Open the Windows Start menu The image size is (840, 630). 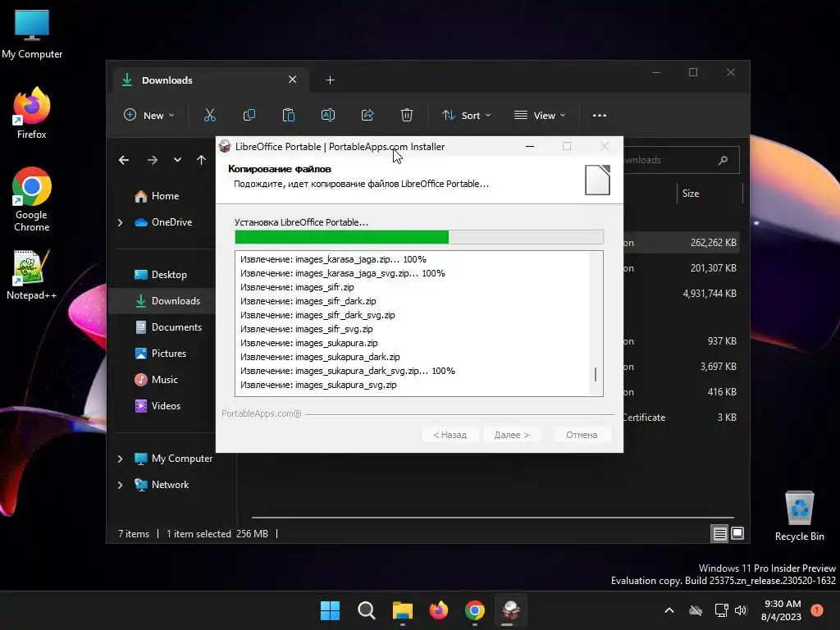pos(330,610)
